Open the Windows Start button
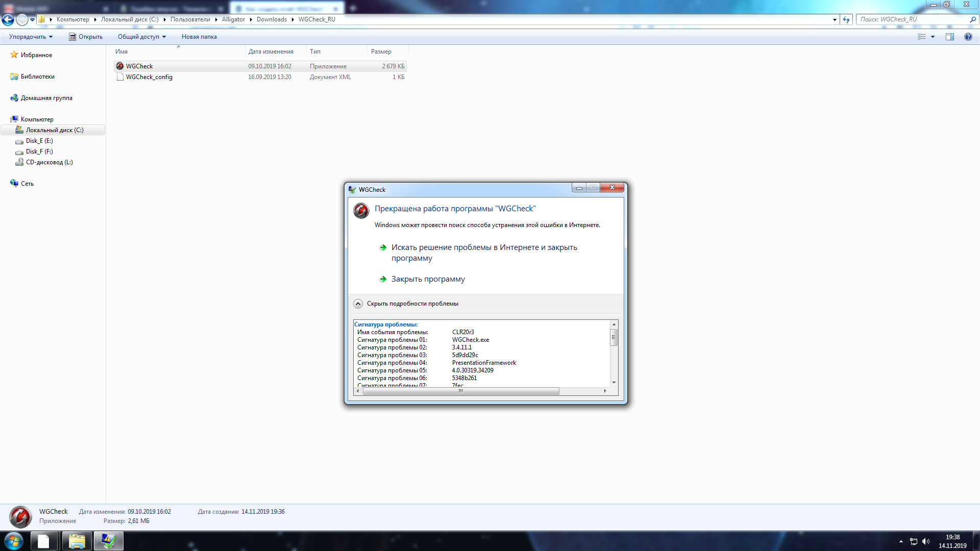This screenshot has width=980, height=551. [x=14, y=541]
